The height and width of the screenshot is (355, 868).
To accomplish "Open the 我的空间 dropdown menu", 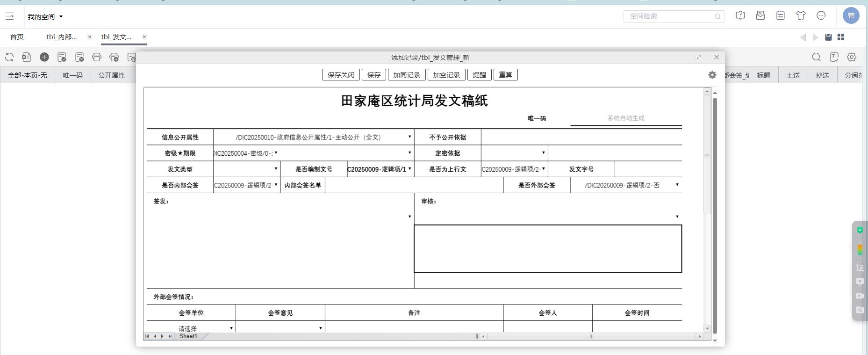I will [45, 17].
